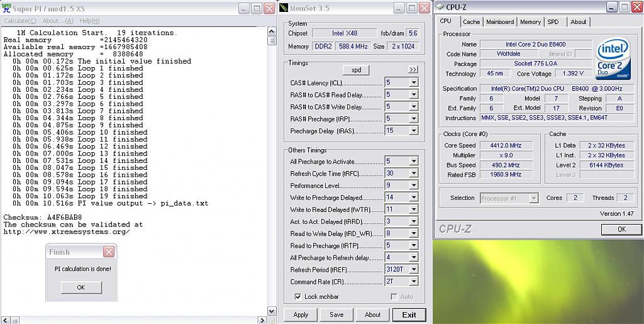Open the All Precharge to Refresh delay dropdown
Viewport: 644px width, 324px height.
(x=414, y=257)
